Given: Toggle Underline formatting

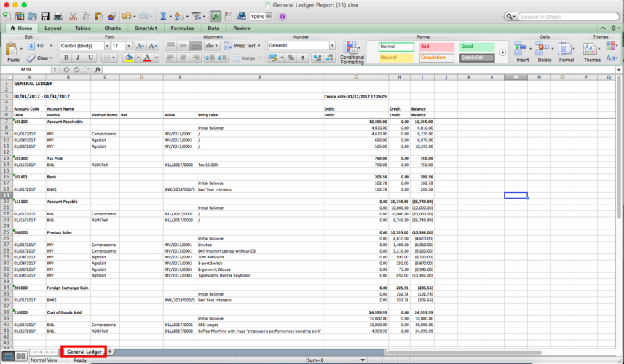Looking at the screenshot, I should click(90, 58).
